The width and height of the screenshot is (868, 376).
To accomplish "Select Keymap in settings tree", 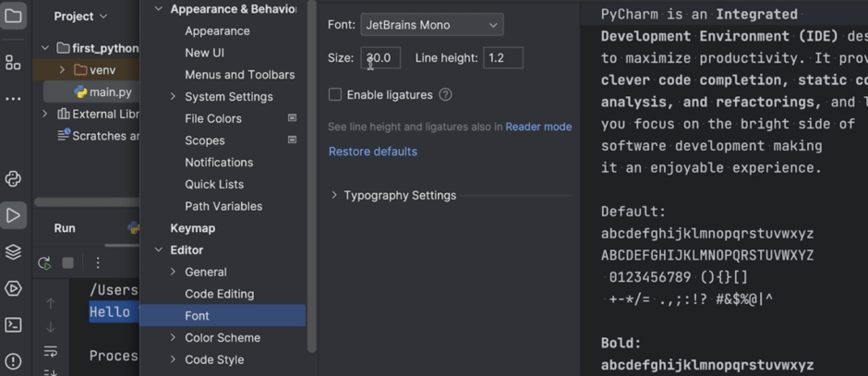I will tap(192, 228).
